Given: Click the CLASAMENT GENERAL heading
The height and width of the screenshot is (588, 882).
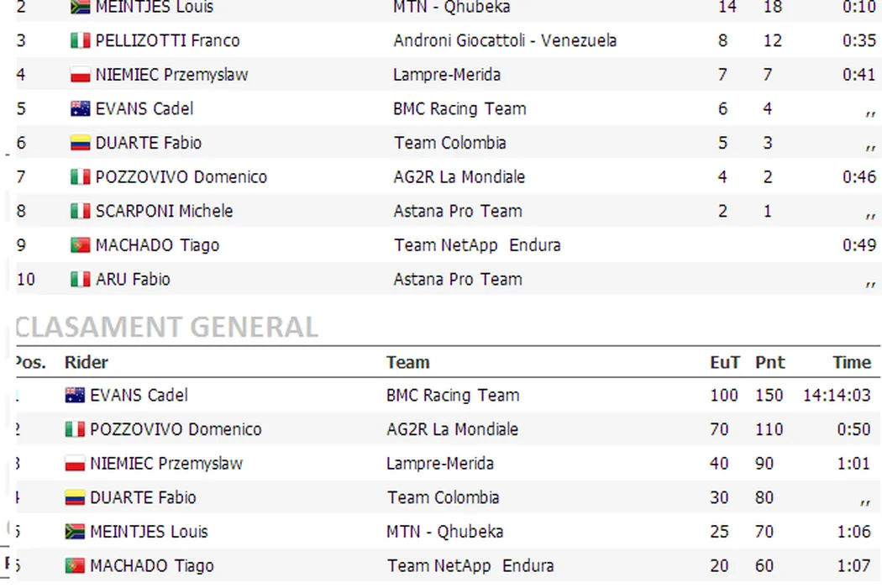Looking at the screenshot, I should (168, 327).
